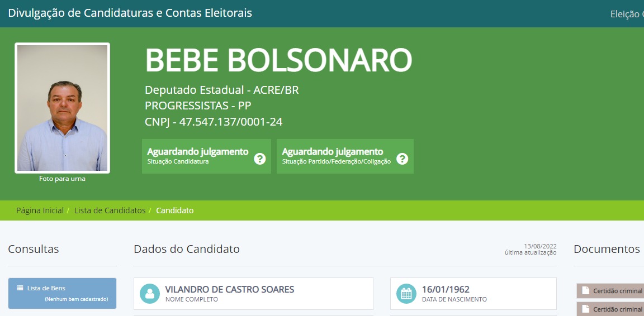Click help icon for Situação Partido/Federação/Coligação

coord(402,159)
